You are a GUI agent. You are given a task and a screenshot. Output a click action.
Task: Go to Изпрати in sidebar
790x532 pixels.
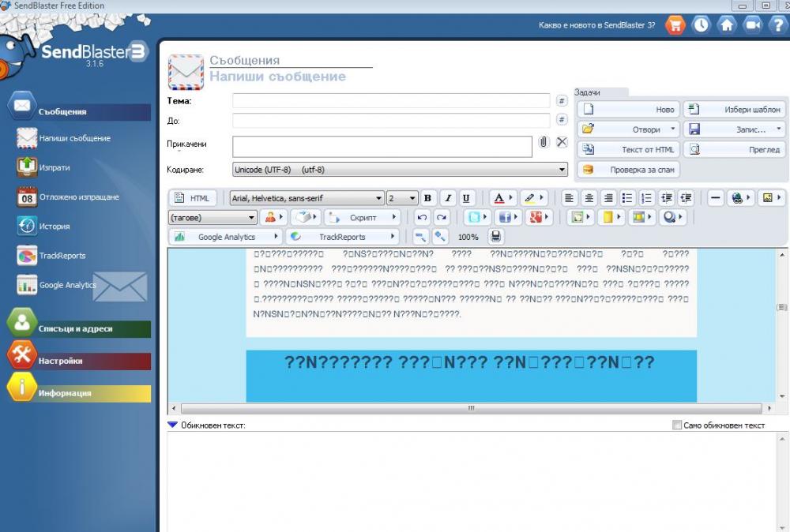tap(43, 167)
